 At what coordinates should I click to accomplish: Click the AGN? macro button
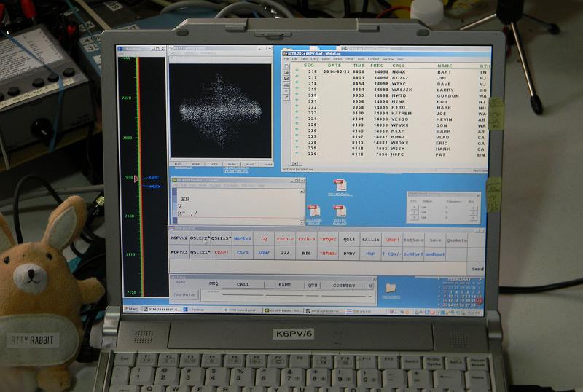(264, 253)
